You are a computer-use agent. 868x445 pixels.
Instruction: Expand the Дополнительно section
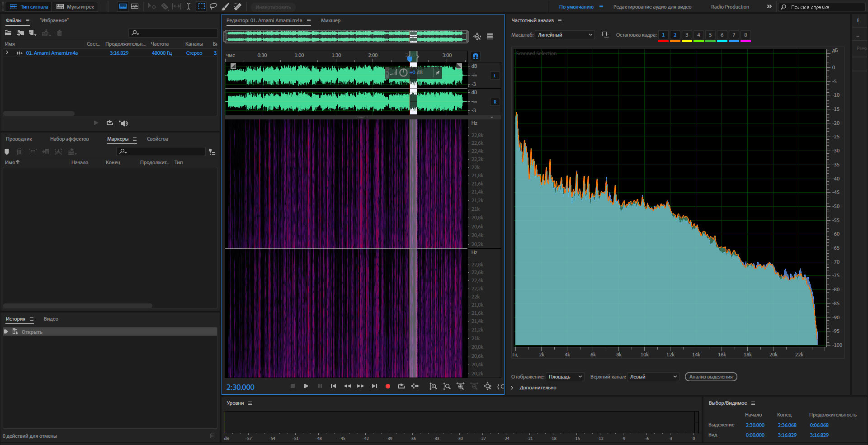tap(512, 388)
